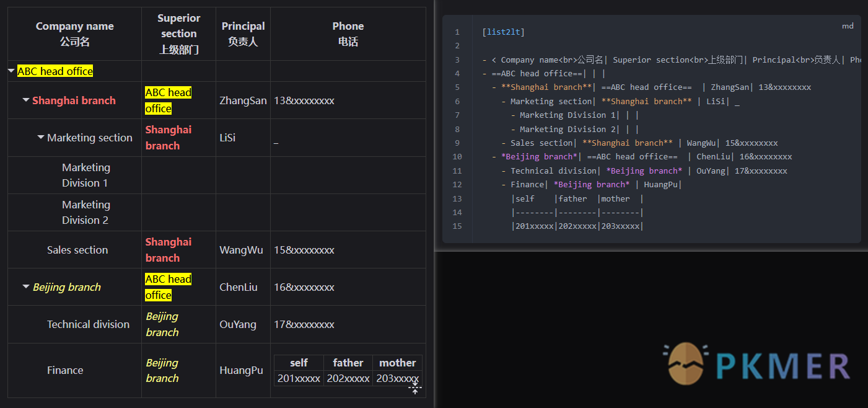868x408 pixels.
Task: Click the 202xxxxx cell in nested table
Action: (348, 378)
